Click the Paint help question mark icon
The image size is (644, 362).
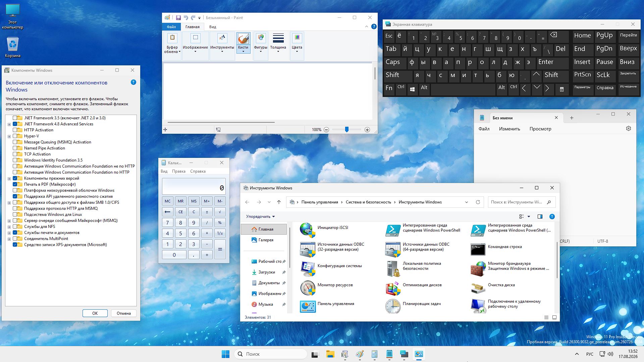374,27
